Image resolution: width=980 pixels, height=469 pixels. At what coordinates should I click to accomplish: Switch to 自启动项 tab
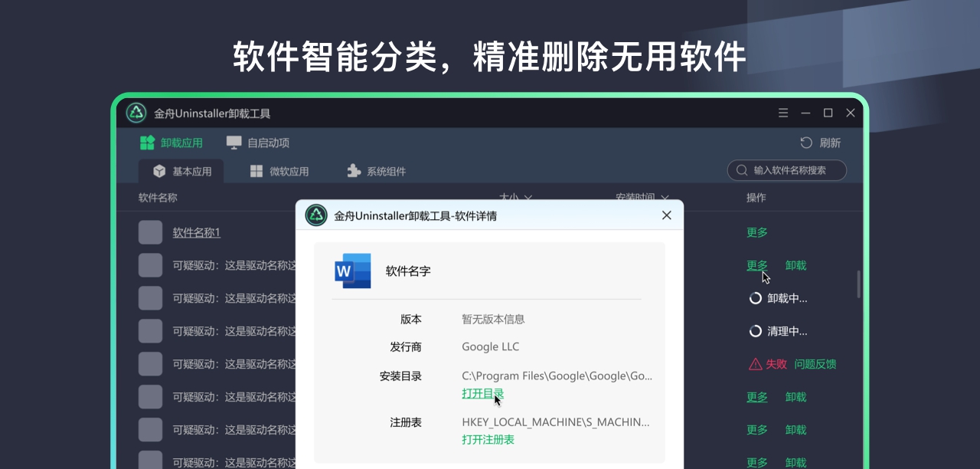point(258,143)
